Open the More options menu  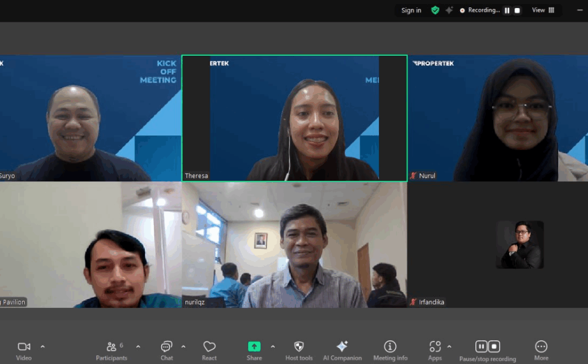[541, 347]
